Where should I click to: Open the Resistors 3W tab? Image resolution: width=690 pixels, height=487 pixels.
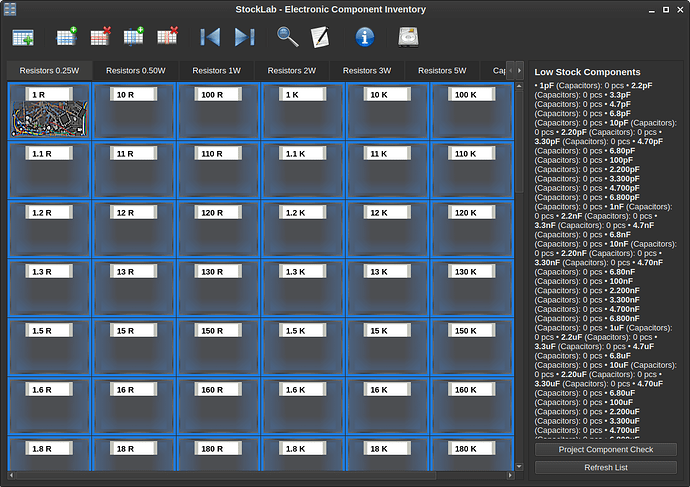pos(366,71)
